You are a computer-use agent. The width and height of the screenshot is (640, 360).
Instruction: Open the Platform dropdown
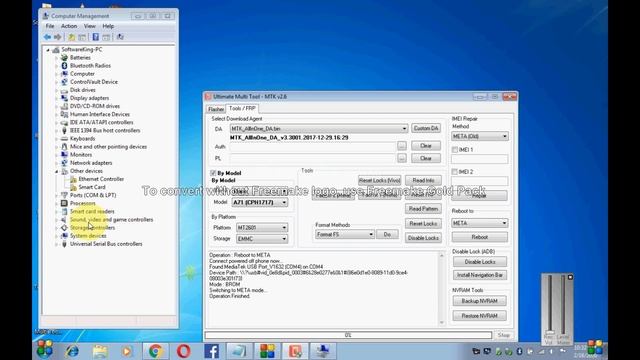(284, 227)
